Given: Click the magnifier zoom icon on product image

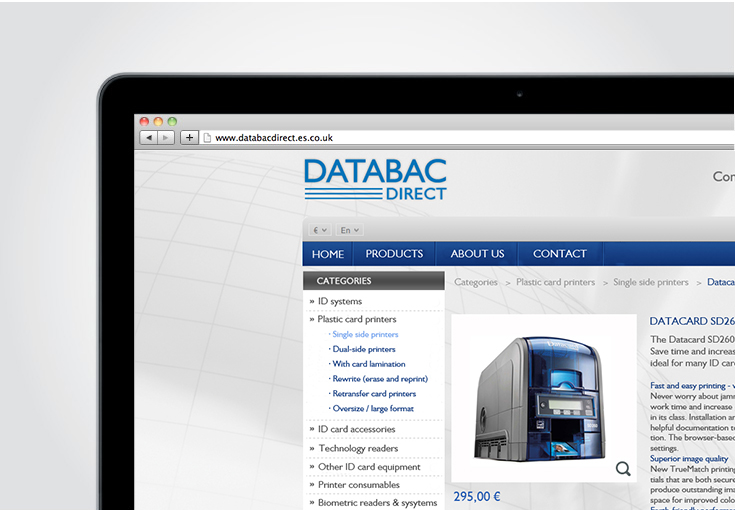Looking at the screenshot, I should [x=623, y=469].
